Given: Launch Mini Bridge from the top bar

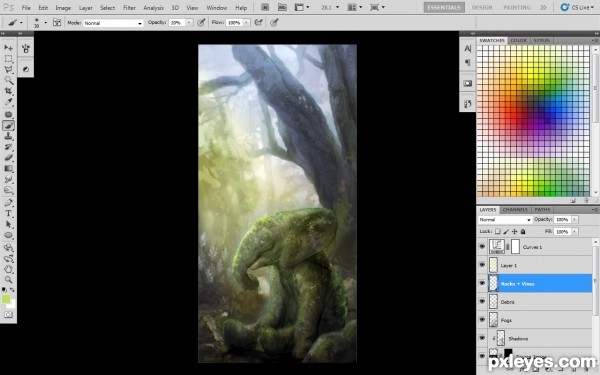Looking at the screenshot, I should pos(282,7).
